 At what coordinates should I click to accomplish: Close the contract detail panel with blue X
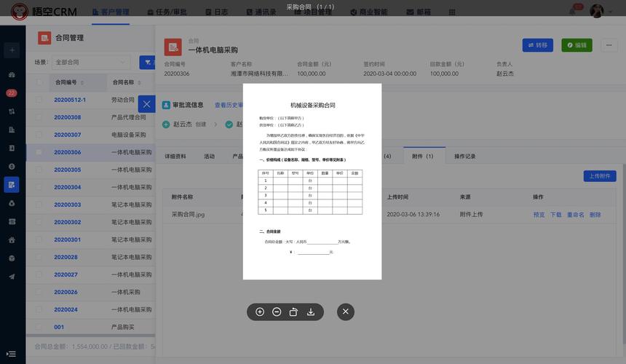pyautogui.click(x=147, y=104)
